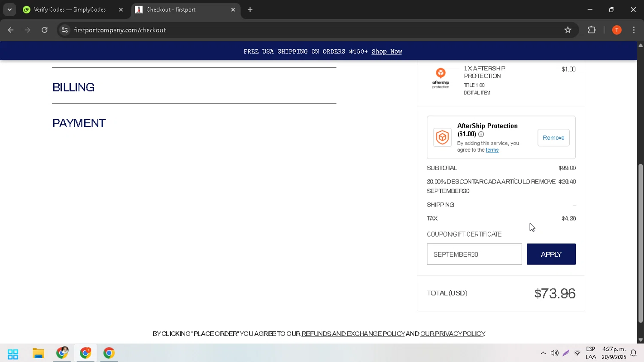The image size is (644, 362).
Task: Remove AfterShip Protection from order
Action: tap(553, 138)
